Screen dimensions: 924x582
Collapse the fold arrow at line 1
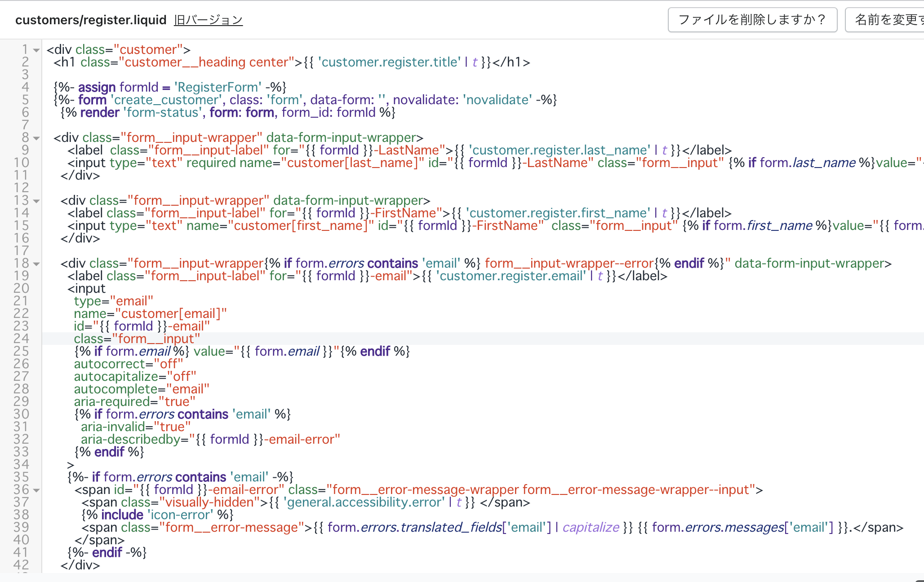(x=37, y=50)
